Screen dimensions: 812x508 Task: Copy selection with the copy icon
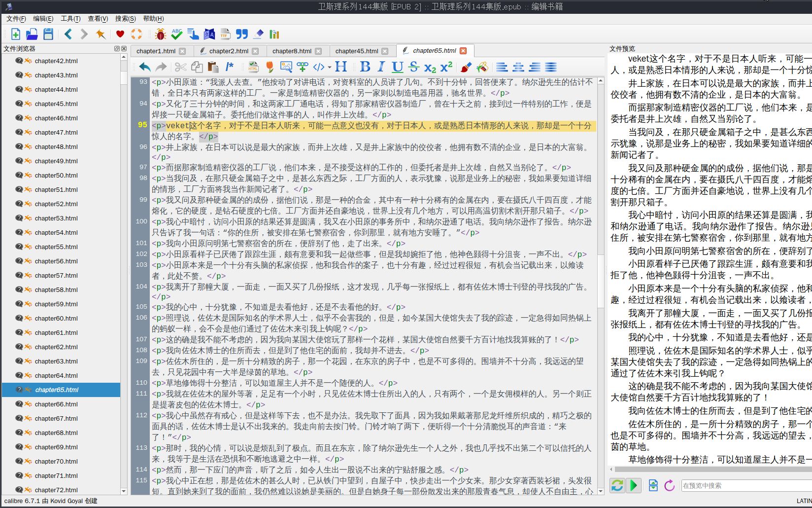coord(197,67)
